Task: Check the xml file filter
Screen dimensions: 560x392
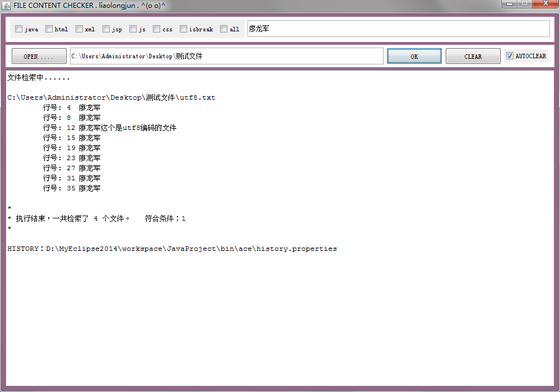Action: 80,29
